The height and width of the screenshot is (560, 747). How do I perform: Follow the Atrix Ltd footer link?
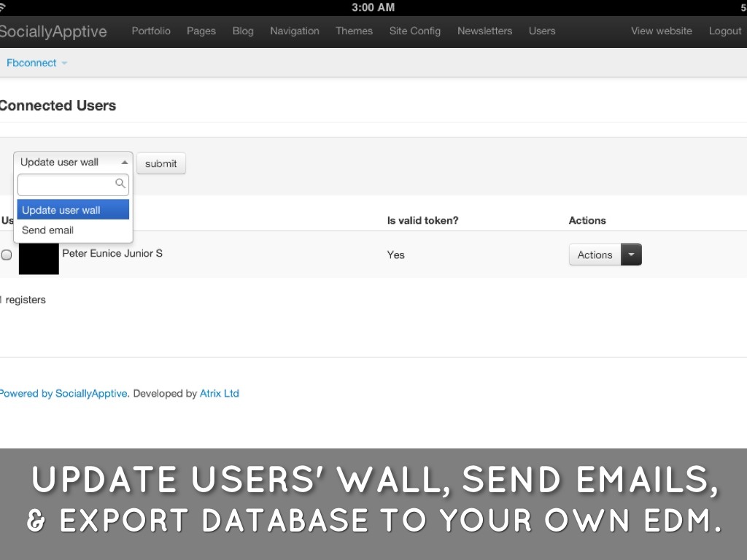pos(220,394)
